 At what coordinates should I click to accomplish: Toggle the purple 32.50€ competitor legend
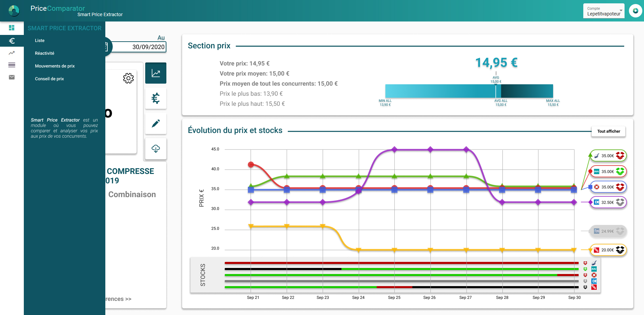coord(608,203)
